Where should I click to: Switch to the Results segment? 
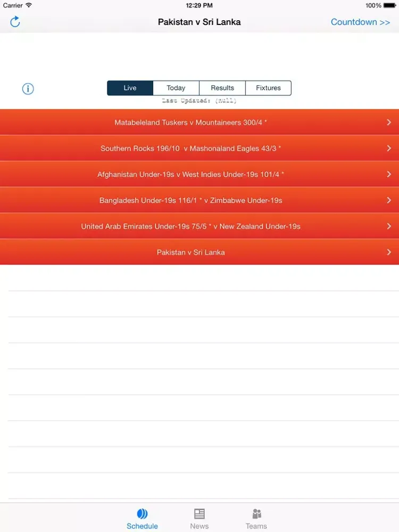[x=222, y=88]
